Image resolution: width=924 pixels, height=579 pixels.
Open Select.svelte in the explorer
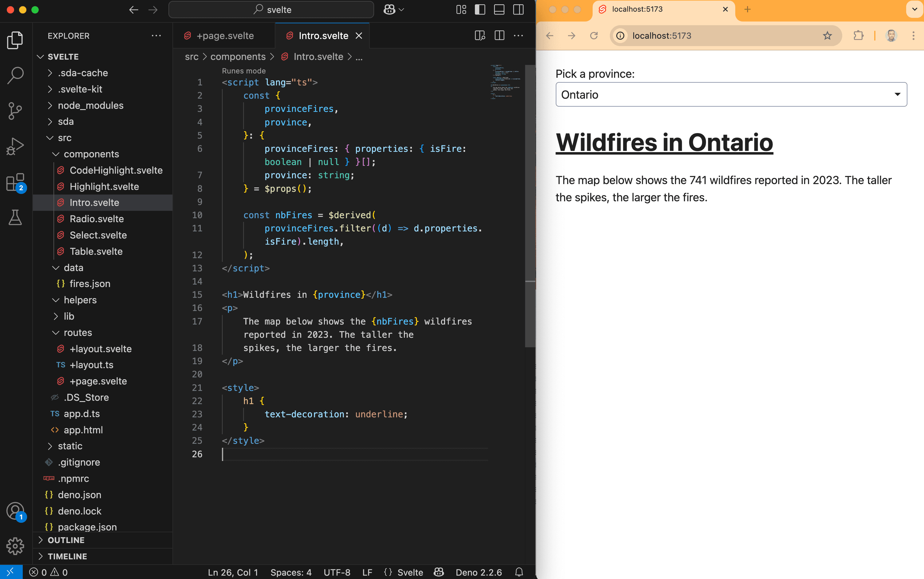(98, 235)
